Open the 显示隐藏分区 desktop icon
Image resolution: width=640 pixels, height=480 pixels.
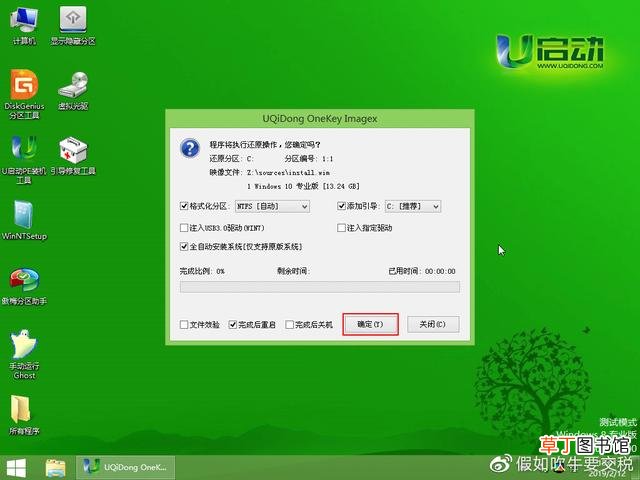[x=73, y=25]
